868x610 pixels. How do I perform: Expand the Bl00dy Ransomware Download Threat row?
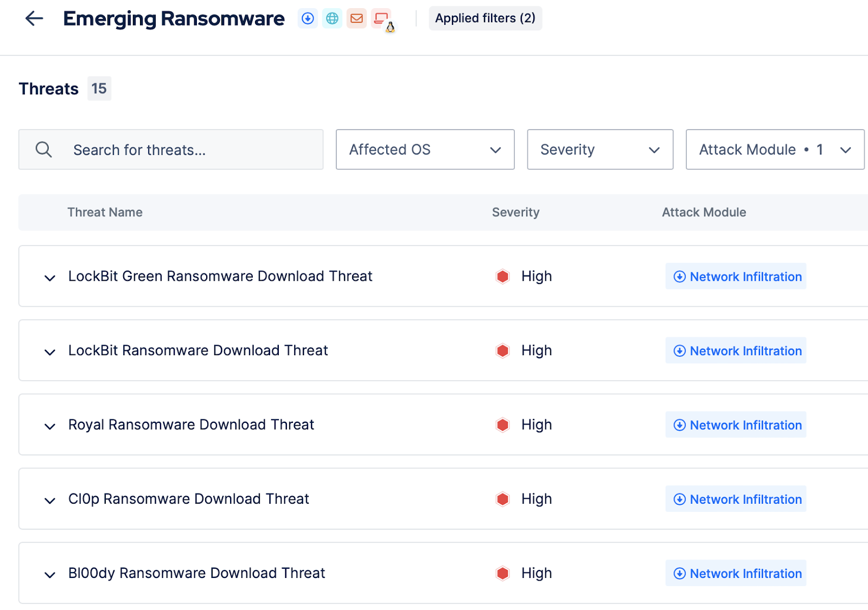50,575
